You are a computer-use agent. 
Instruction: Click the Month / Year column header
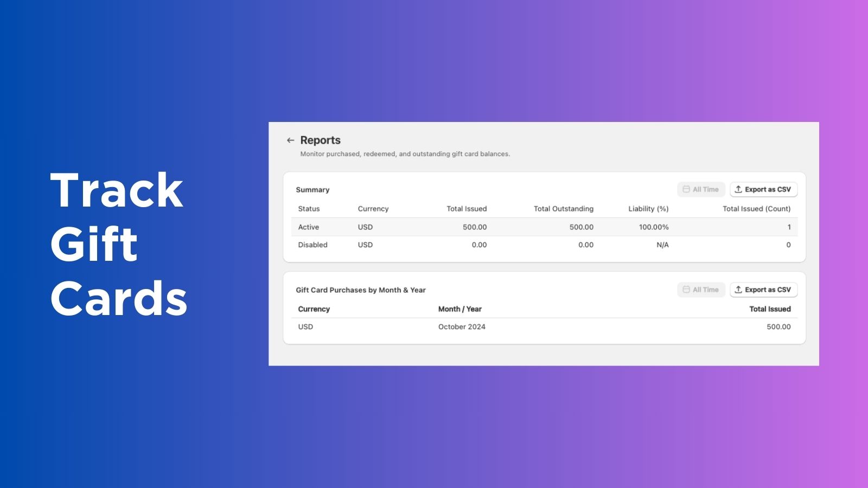pos(460,309)
